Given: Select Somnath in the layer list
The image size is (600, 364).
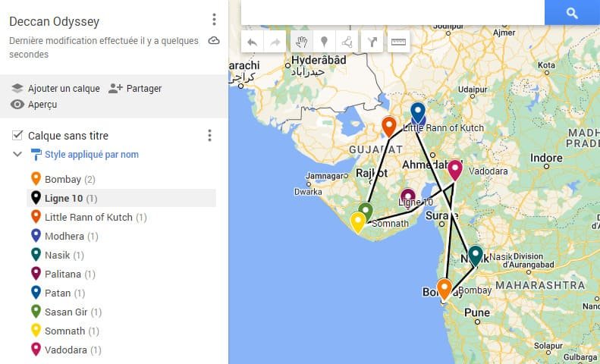Looking at the screenshot, I should pos(121,331).
